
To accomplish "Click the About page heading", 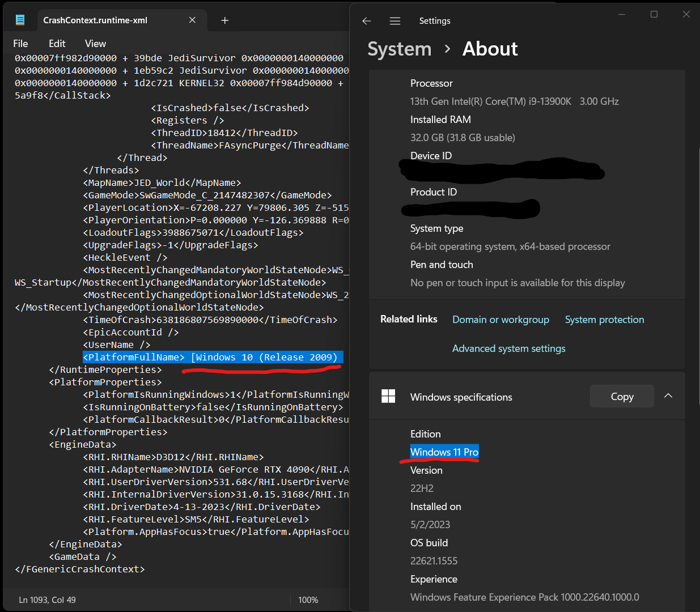I will (490, 49).
